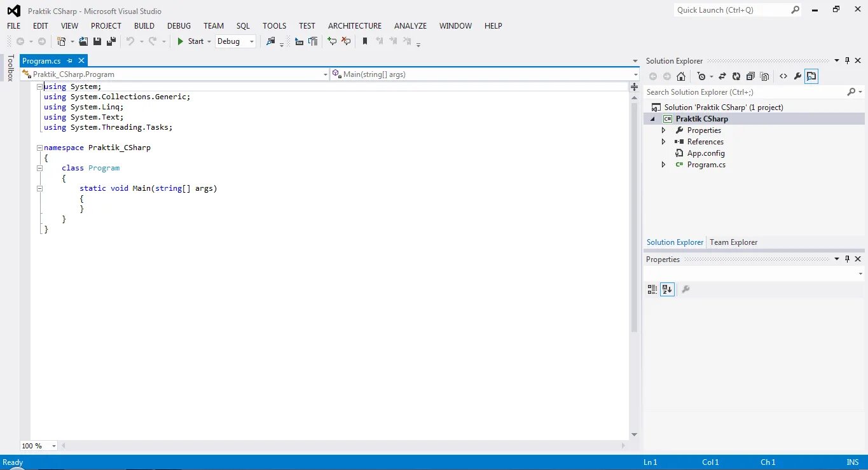Open the EDIT menu
The width and height of the screenshot is (868, 470).
pyautogui.click(x=41, y=26)
